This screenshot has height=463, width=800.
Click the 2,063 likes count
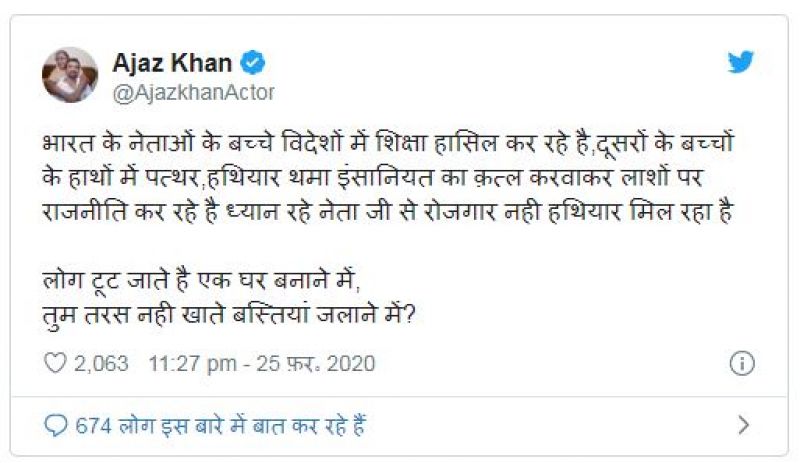tap(101, 363)
